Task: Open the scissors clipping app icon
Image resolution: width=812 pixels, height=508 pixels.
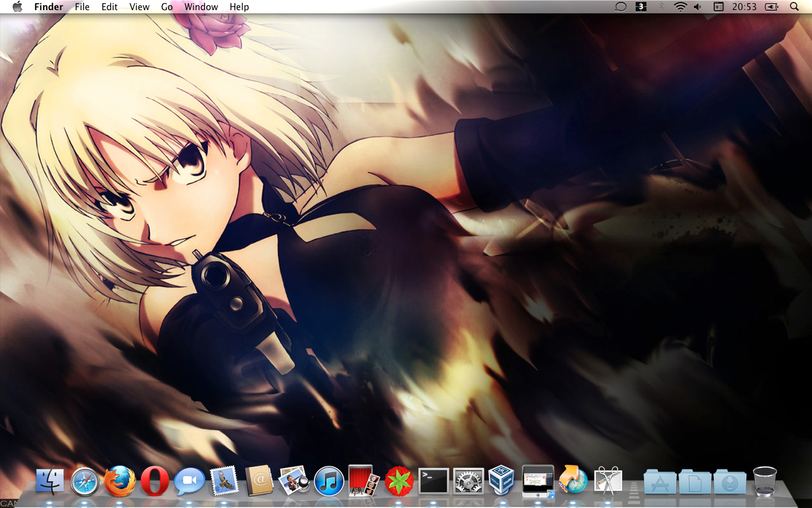Action: tap(608, 481)
